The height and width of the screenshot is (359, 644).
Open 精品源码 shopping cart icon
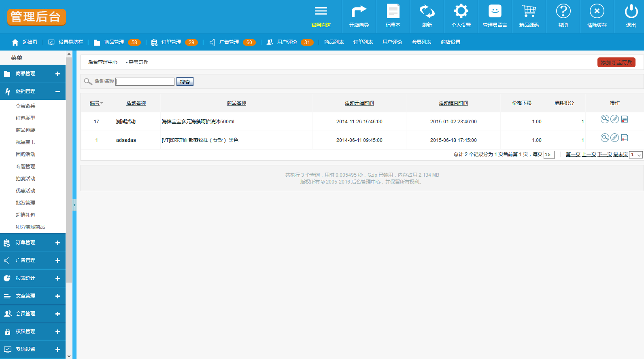tap(529, 12)
